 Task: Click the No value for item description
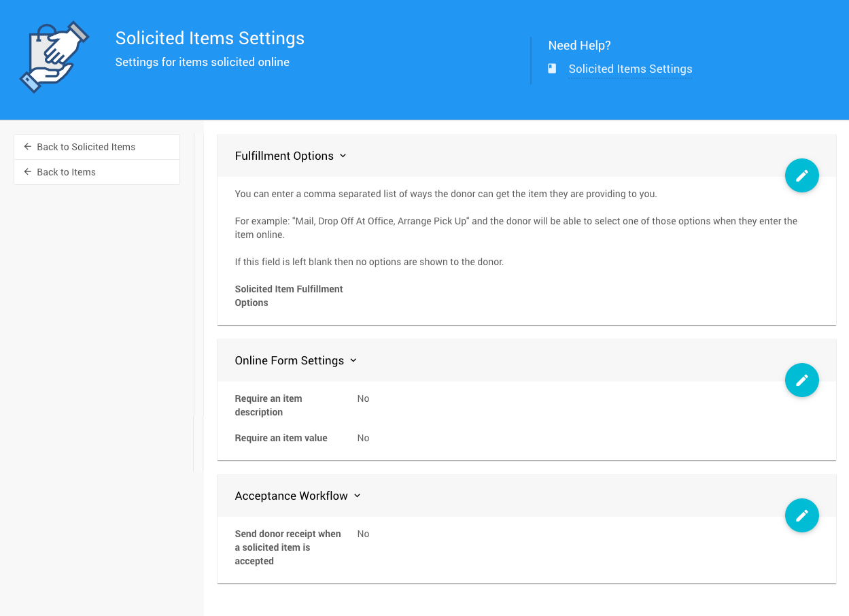(x=363, y=398)
